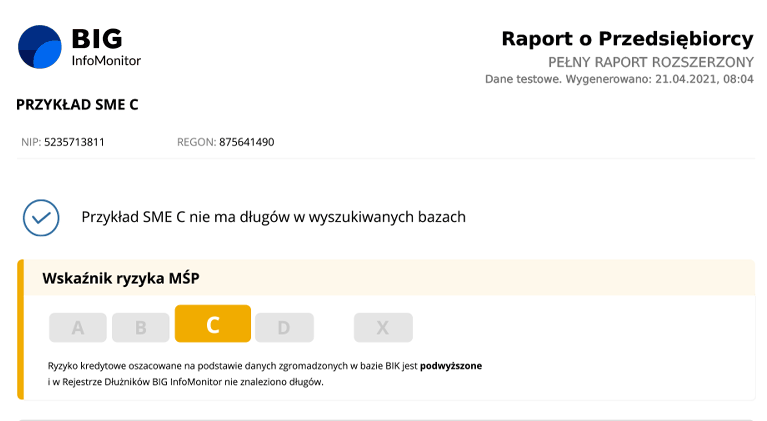
Task: Select the highlighted C risk rating box
Action: [212, 325]
